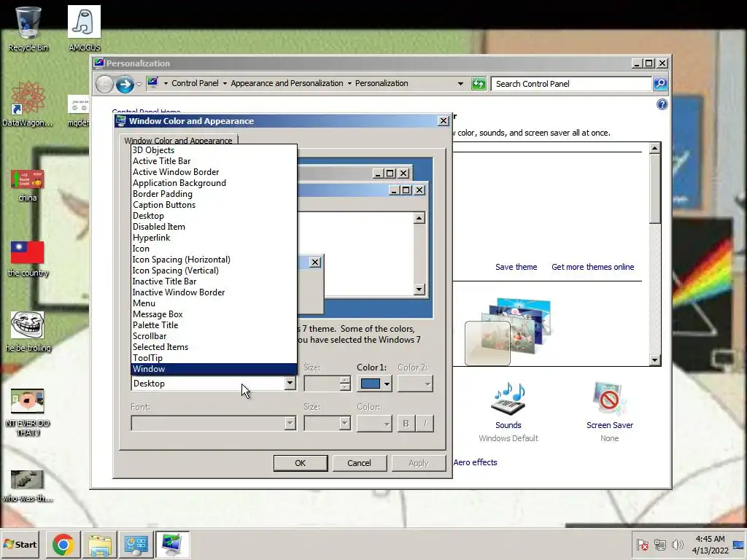Click the Show desktop button
This screenshot has width=747, height=560.
tap(740, 544)
